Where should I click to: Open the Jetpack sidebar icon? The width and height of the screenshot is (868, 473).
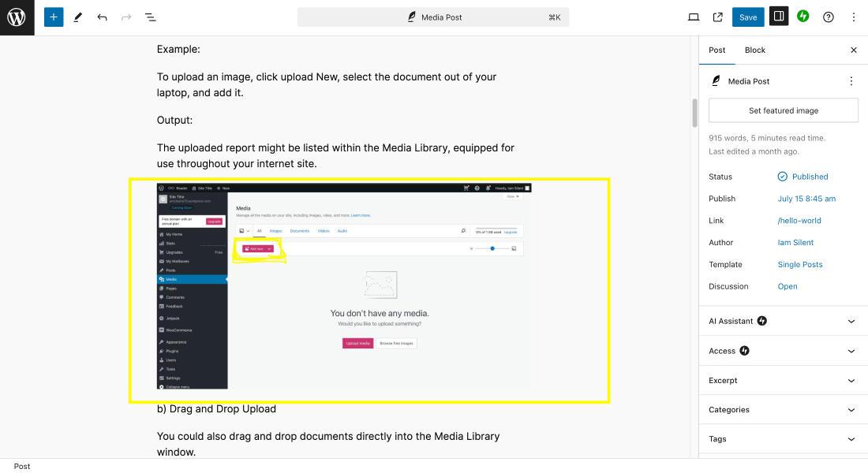pyautogui.click(x=803, y=17)
